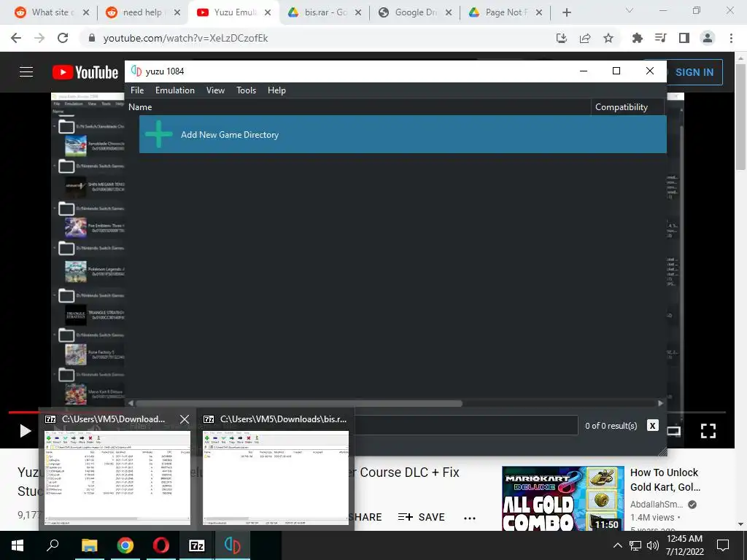Open the View menu in yuzu

tap(215, 90)
